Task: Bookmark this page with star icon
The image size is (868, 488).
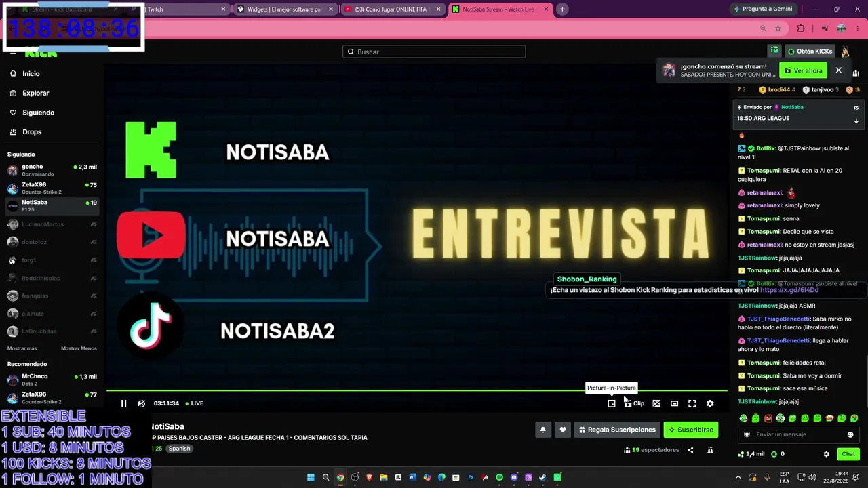Action: click(x=778, y=28)
